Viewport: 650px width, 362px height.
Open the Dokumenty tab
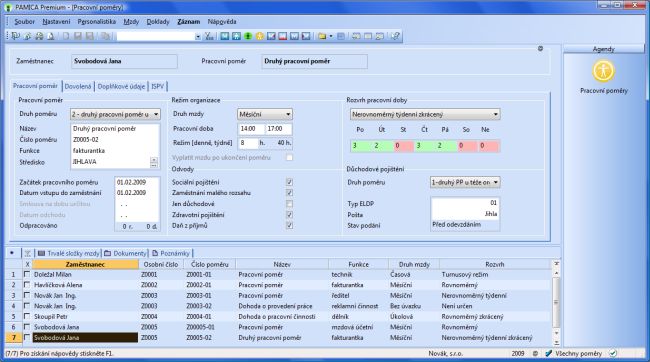125,253
